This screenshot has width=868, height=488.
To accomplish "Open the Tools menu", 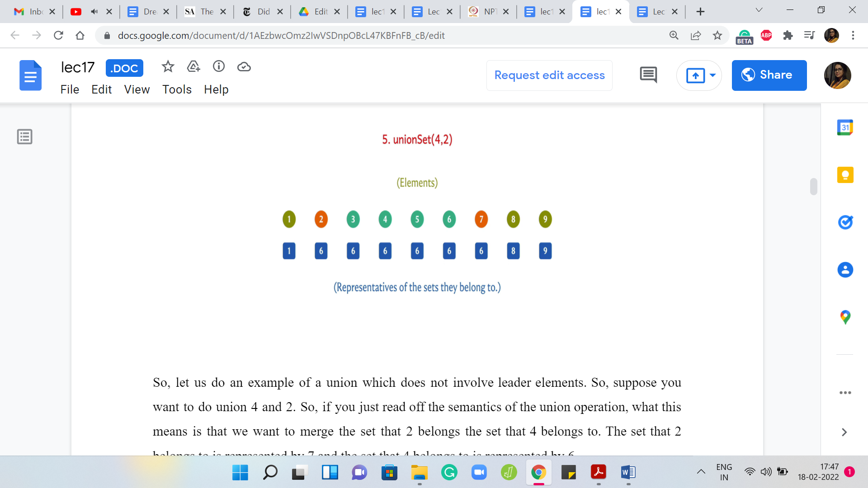I will 177,89.
